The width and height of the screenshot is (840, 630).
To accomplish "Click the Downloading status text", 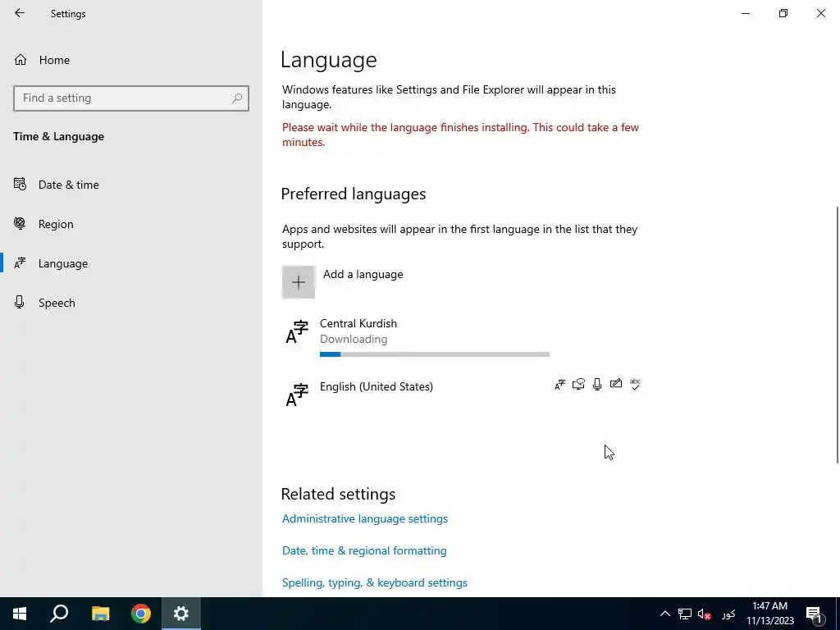I will (x=354, y=339).
